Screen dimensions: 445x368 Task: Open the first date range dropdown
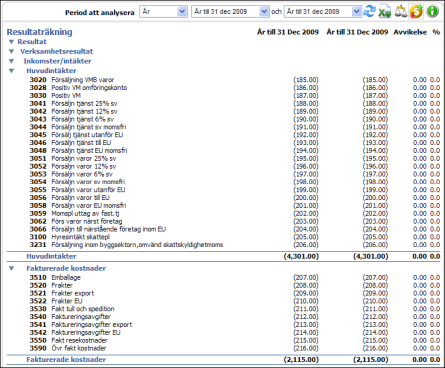click(230, 12)
